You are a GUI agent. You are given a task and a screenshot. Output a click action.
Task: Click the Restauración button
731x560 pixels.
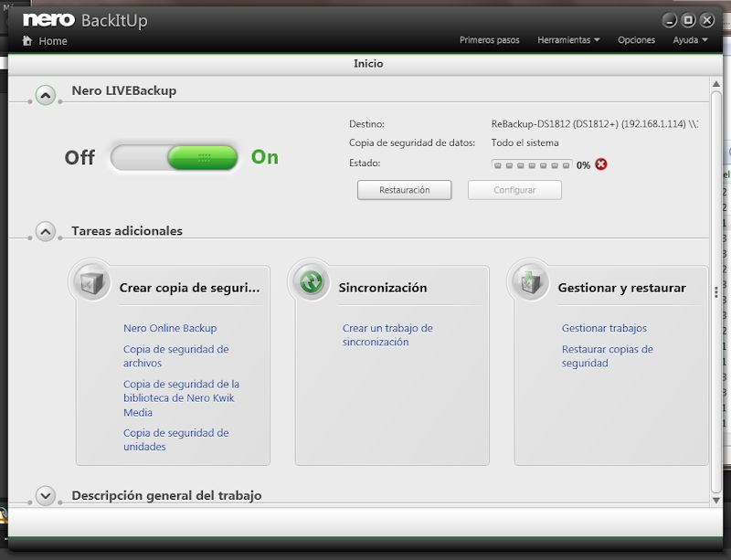point(404,190)
